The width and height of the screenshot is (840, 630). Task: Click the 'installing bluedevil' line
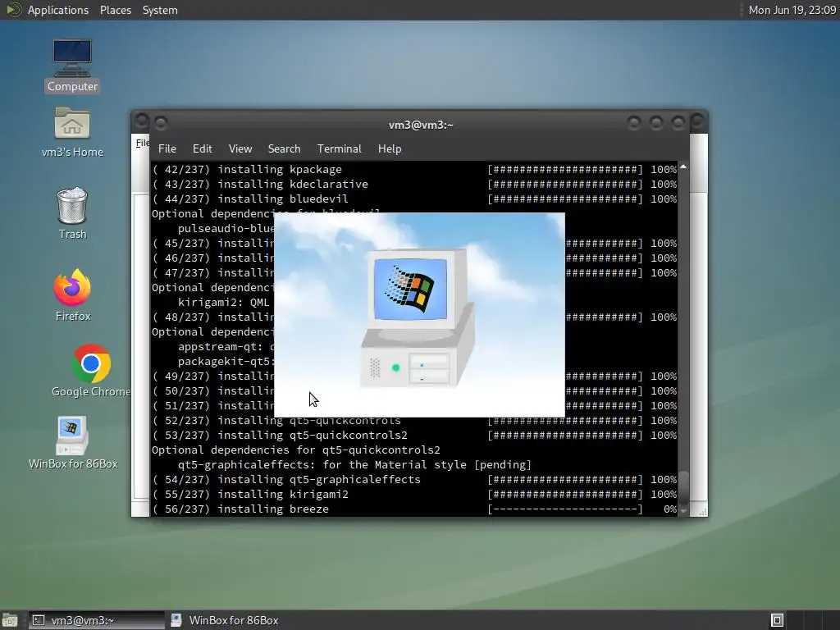tap(414, 199)
